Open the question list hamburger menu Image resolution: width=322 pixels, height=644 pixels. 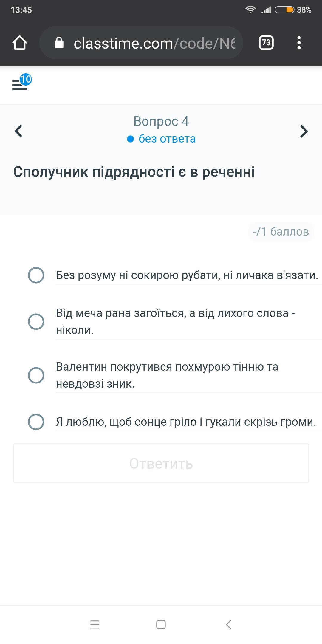click(x=20, y=85)
